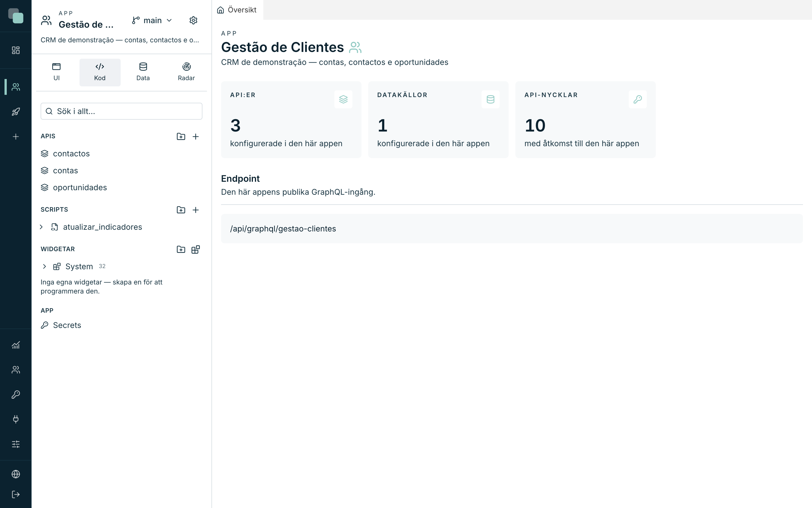The width and height of the screenshot is (812, 508).
Task: Click the Inga egna widgetar hint text
Action: [x=102, y=286]
